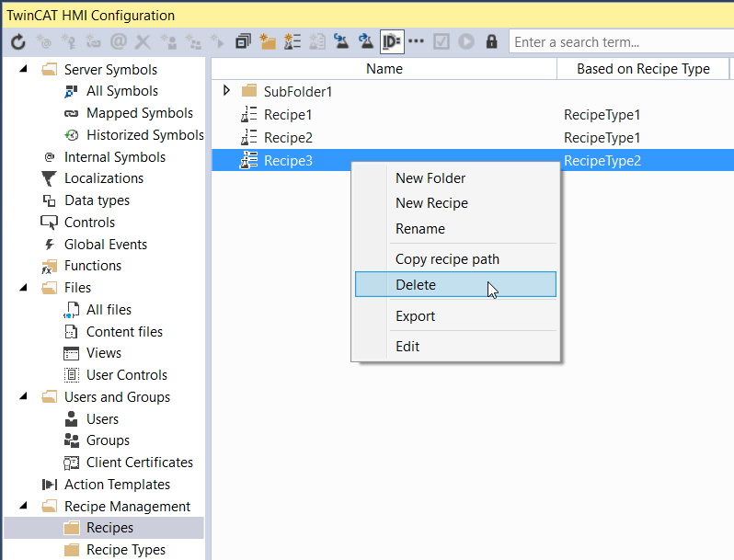Select Controls in the tree
This screenshot has width=734, height=560.
click(89, 223)
